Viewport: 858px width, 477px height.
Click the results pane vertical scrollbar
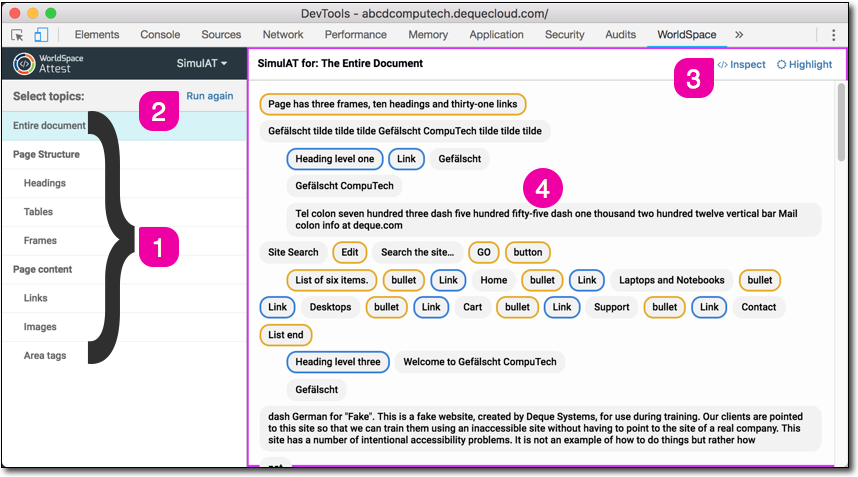coord(841,121)
